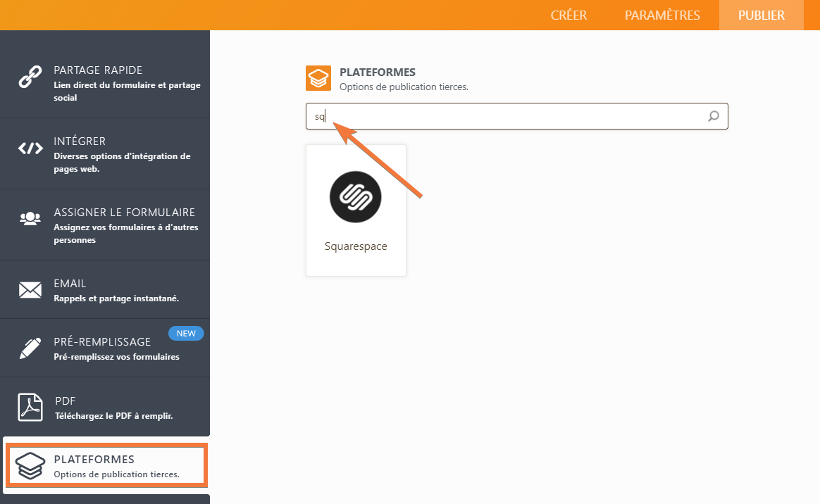Click the PLATEFORMES heading in main panel
The width and height of the screenshot is (820, 504).
378,72
